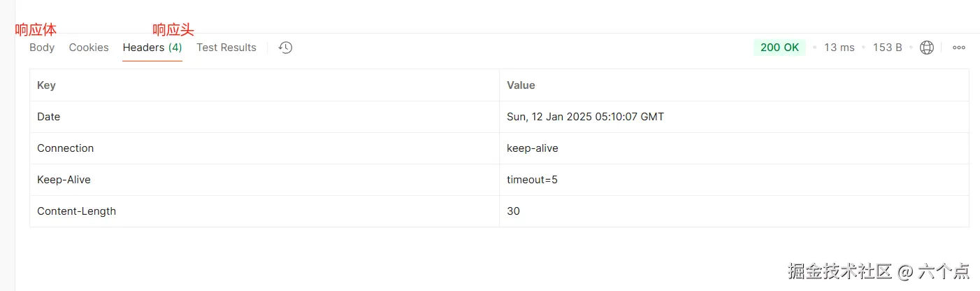Open the three-dot more options menu

959,48
